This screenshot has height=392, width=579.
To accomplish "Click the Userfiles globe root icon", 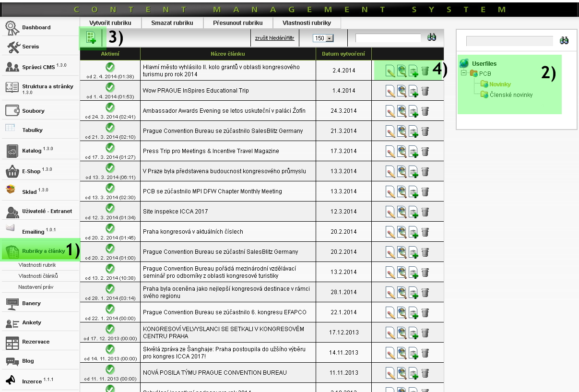I will pyautogui.click(x=464, y=63).
